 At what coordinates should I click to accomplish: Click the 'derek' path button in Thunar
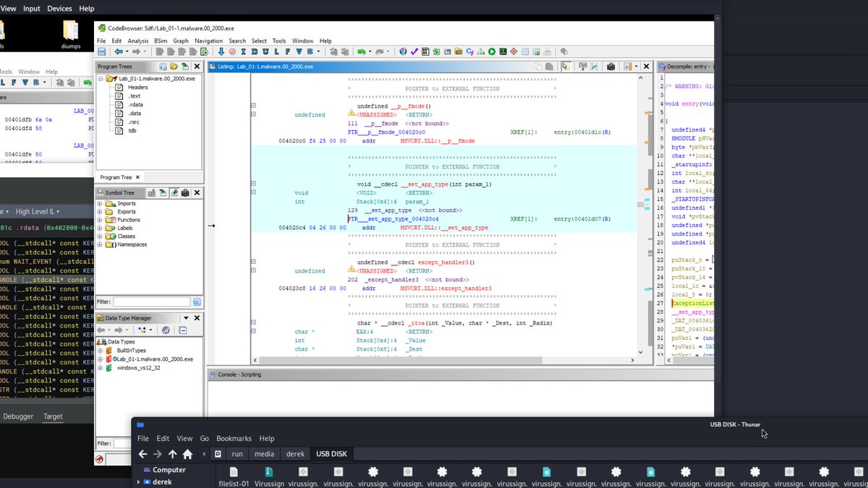[x=295, y=454]
